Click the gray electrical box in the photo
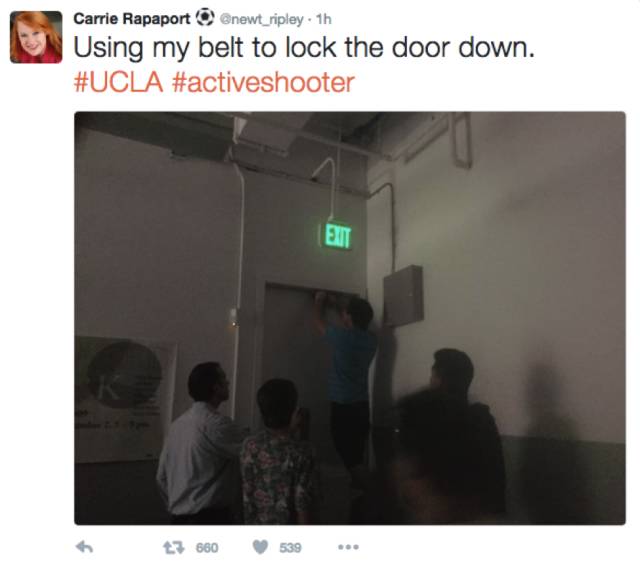Screen dimensions: 640x566 (x=403, y=296)
